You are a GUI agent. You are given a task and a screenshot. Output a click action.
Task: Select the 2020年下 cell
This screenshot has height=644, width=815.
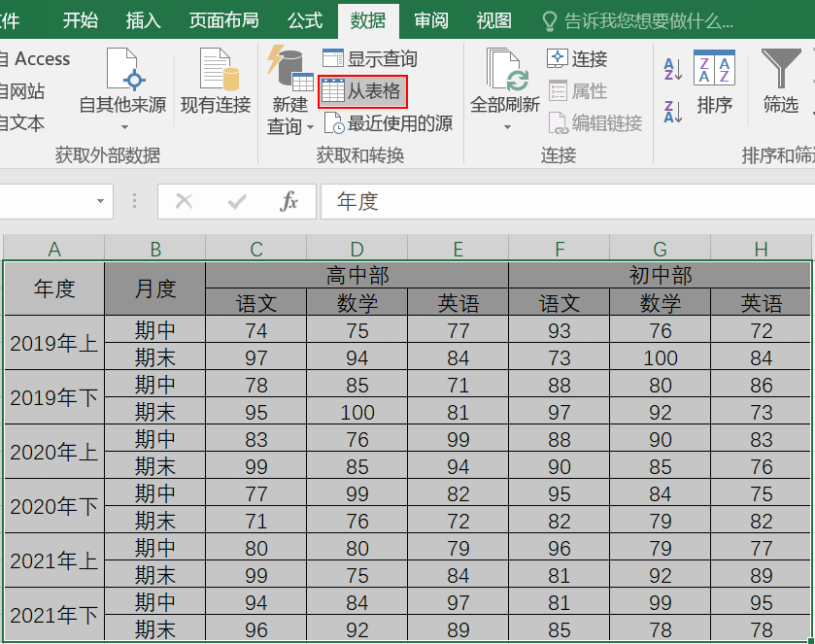54,506
